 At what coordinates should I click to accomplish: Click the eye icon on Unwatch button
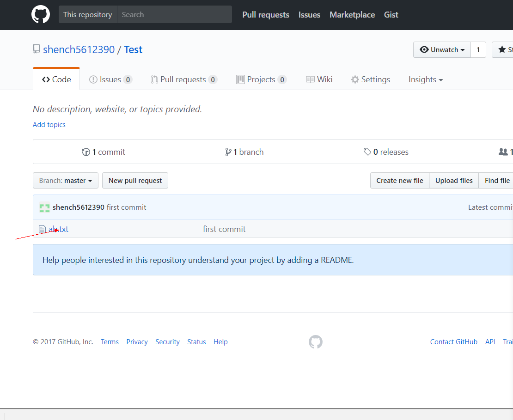[424, 50]
